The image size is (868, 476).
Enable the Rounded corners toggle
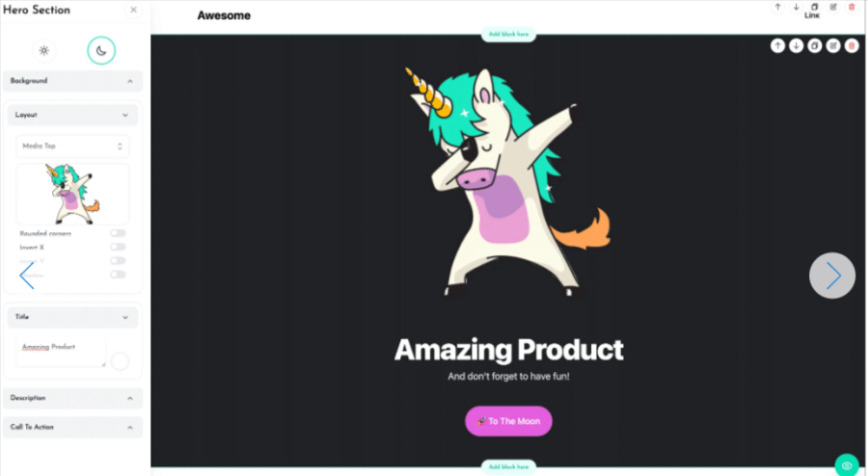click(x=118, y=233)
